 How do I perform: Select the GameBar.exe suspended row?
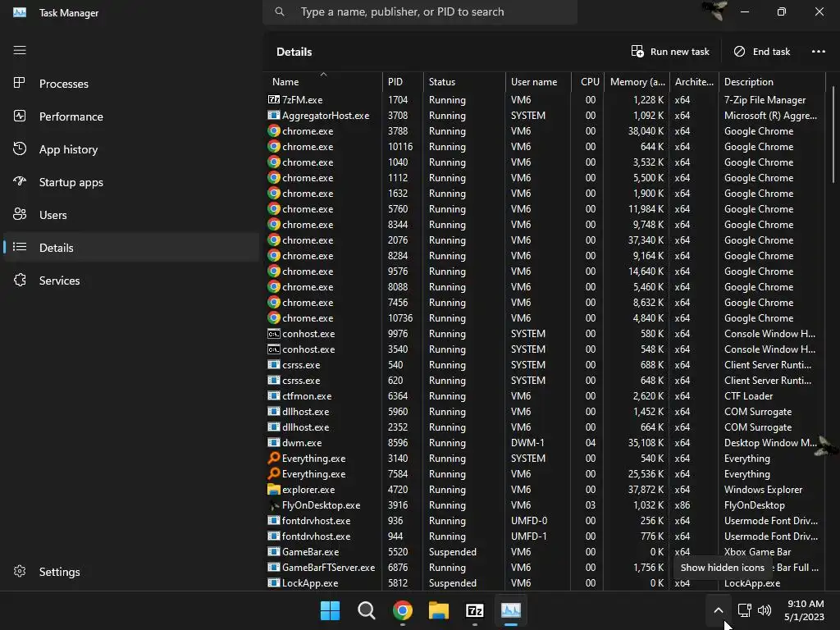click(x=546, y=552)
